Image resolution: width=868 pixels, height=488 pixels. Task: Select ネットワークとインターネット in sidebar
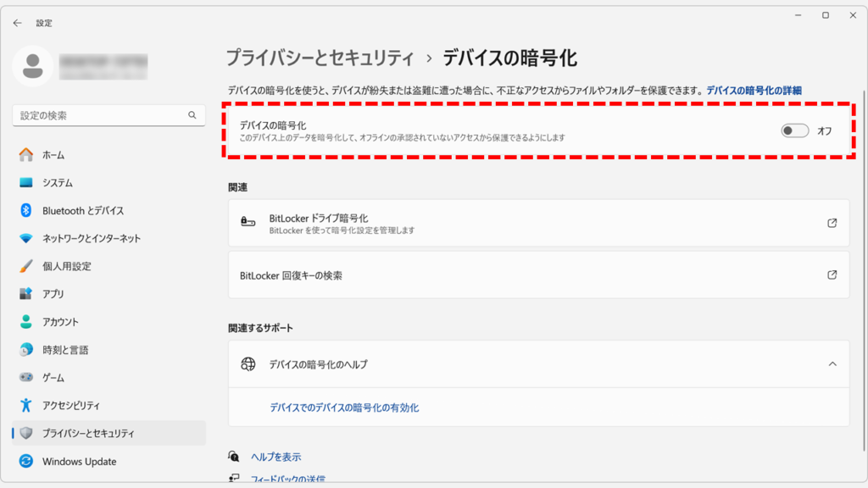pyautogui.click(x=108, y=238)
